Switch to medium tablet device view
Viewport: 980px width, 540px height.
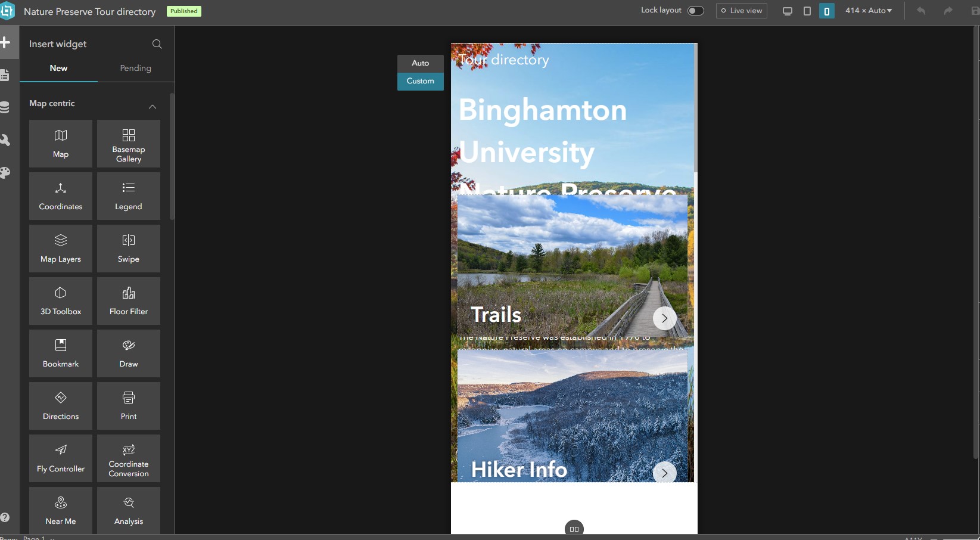tap(807, 11)
